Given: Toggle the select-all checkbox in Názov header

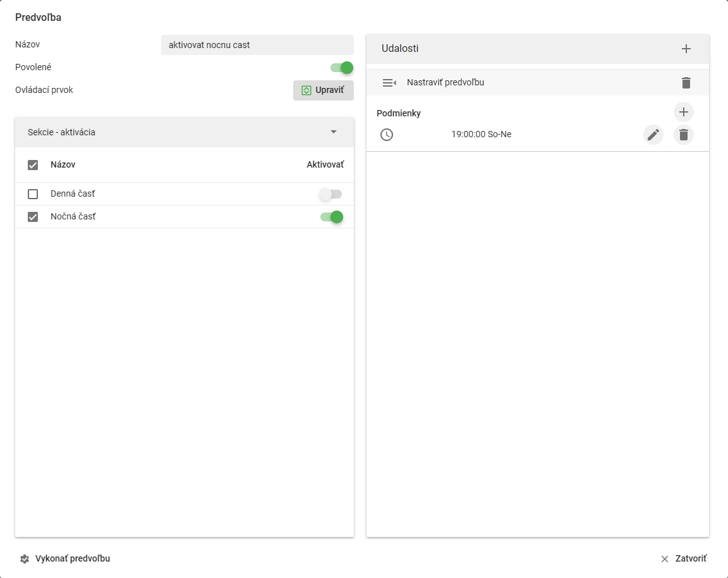Looking at the screenshot, I should tap(33, 165).
